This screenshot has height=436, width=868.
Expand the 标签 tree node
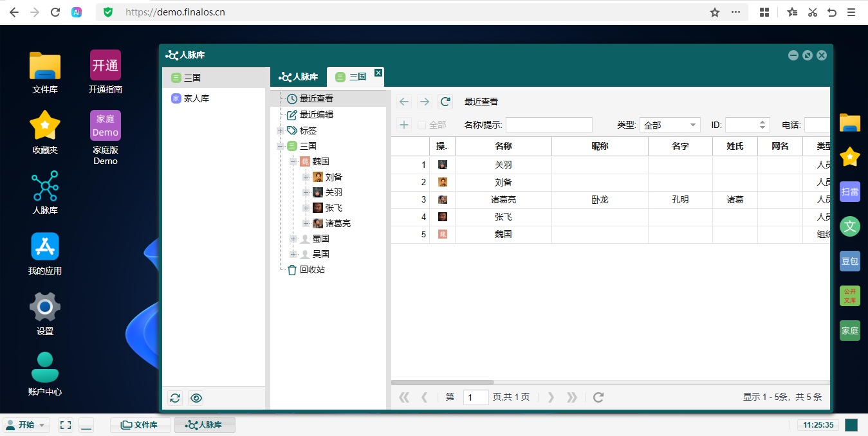tap(280, 131)
